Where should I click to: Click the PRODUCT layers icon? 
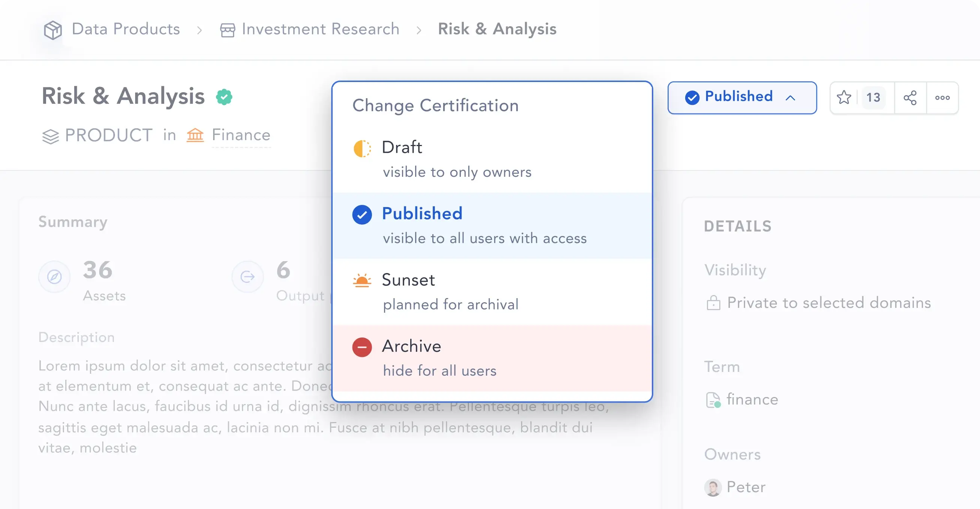click(51, 136)
